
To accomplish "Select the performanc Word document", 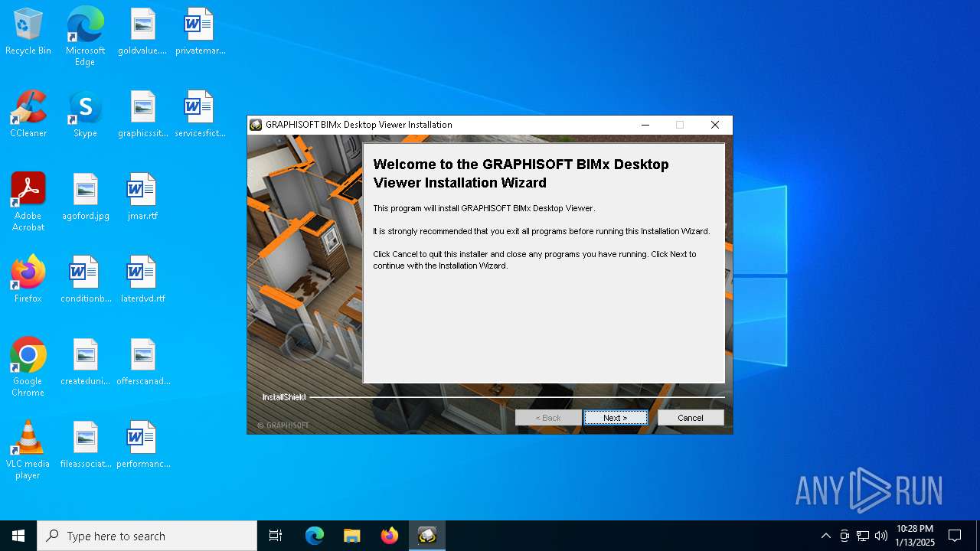I will tap(142, 445).
